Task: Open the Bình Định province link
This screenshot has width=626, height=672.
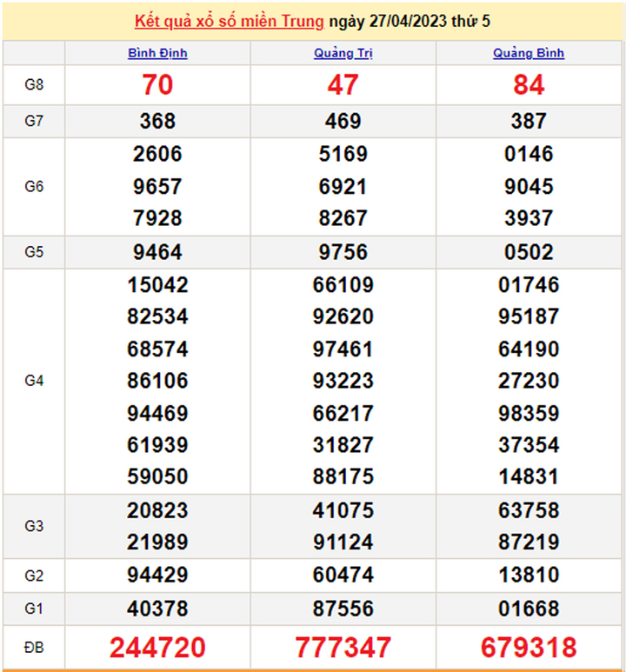Action: (x=157, y=53)
